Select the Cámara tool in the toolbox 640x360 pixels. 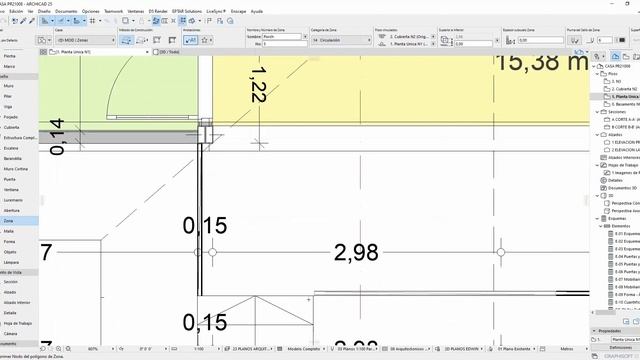[10, 334]
